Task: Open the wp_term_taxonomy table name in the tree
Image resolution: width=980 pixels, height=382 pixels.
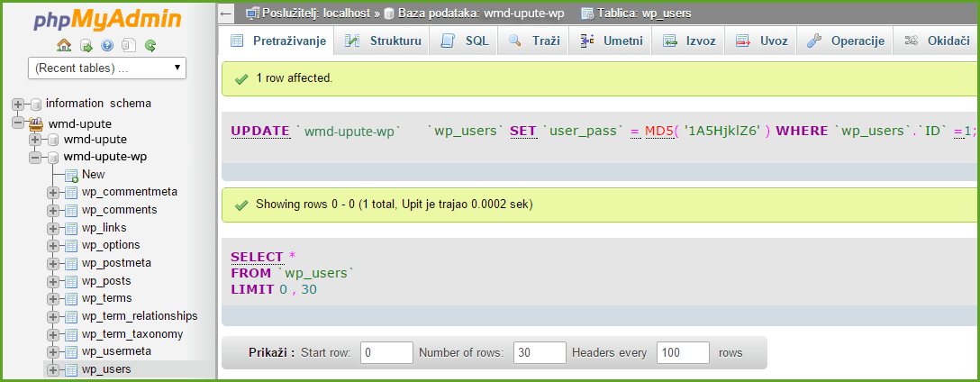Action: point(132,334)
